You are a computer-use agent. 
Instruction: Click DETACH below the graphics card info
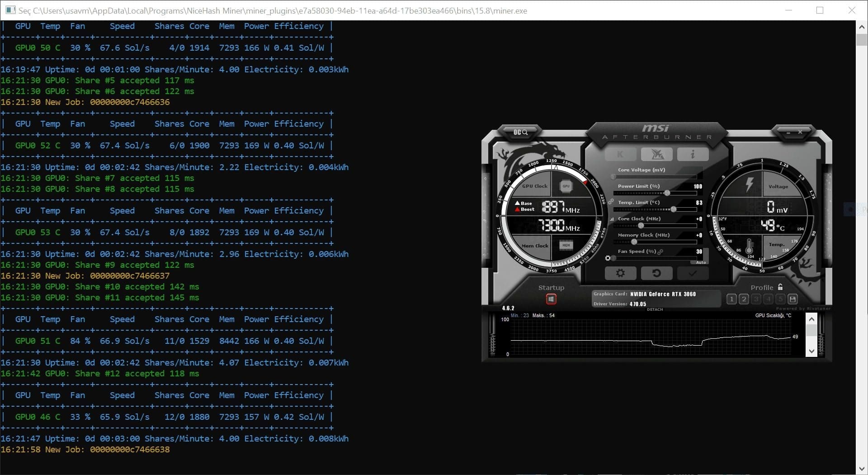tap(655, 309)
